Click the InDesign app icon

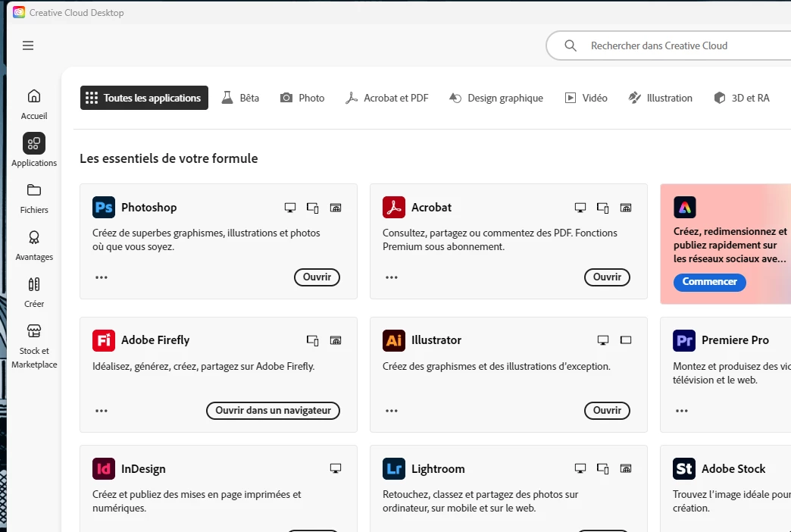tap(103, 469)
